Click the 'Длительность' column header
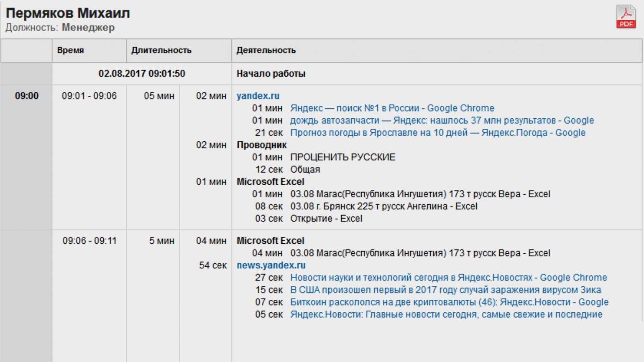The image size is (644, 362). 161,51
